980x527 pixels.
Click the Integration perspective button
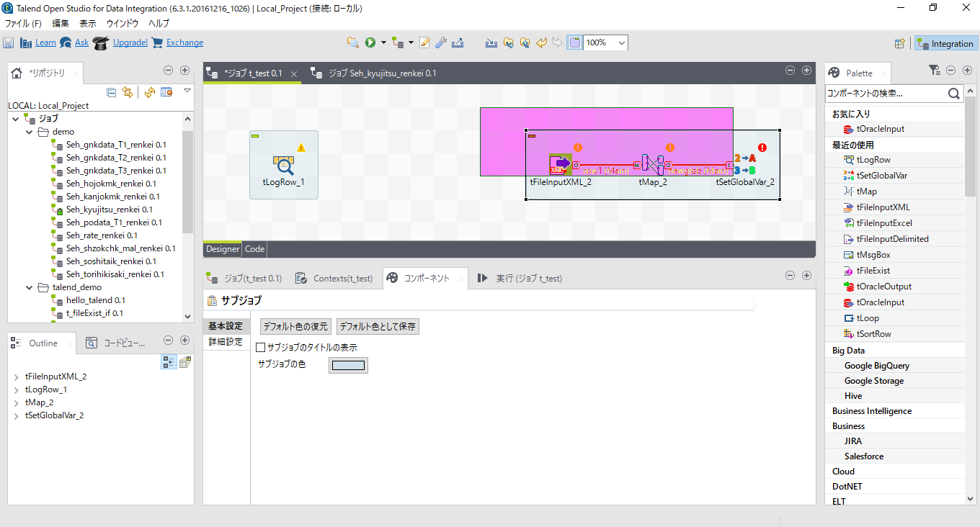[945, 43]
